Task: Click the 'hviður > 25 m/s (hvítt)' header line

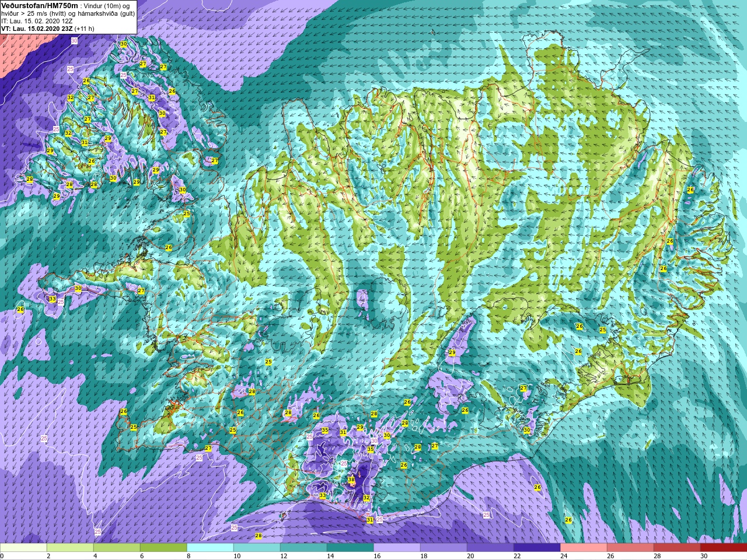Action: [x=68, y=13]
